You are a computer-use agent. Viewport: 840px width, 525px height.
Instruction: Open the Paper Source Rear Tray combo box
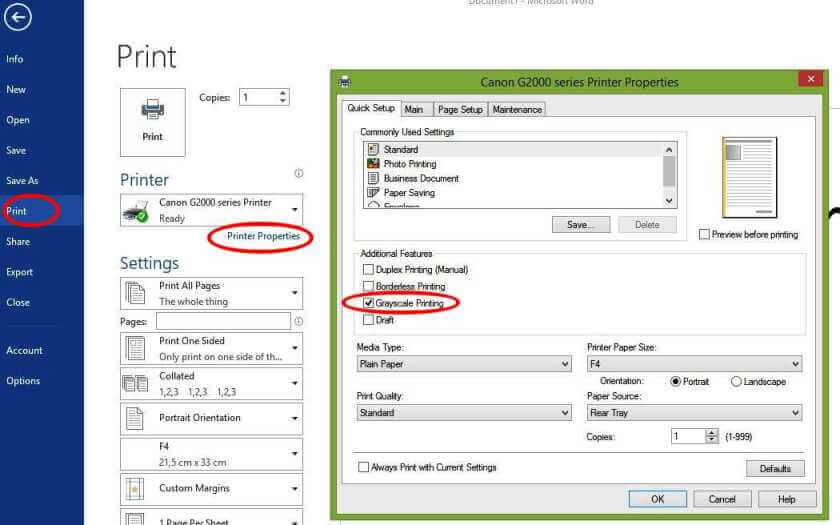694,413
